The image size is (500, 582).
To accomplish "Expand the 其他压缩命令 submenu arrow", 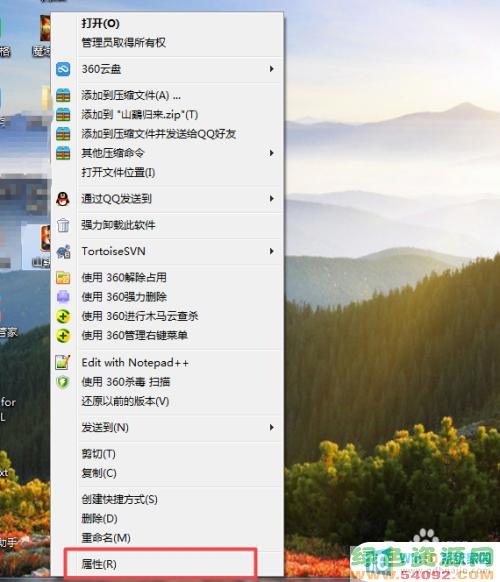I will (x=272, y=153).
